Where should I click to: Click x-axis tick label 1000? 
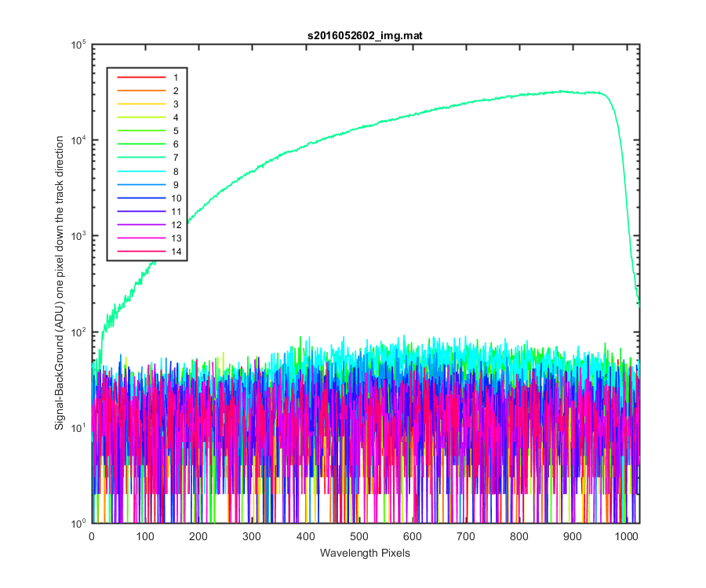coord(626,536)
